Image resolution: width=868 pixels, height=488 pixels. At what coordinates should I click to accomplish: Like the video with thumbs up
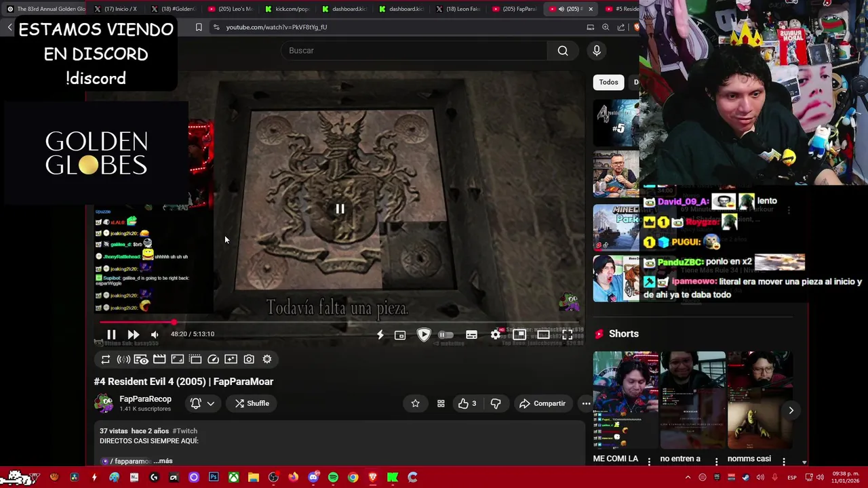467,403
